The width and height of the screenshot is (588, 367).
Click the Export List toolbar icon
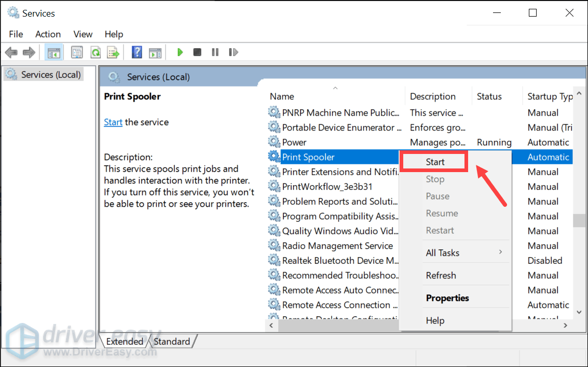(113, 52)
